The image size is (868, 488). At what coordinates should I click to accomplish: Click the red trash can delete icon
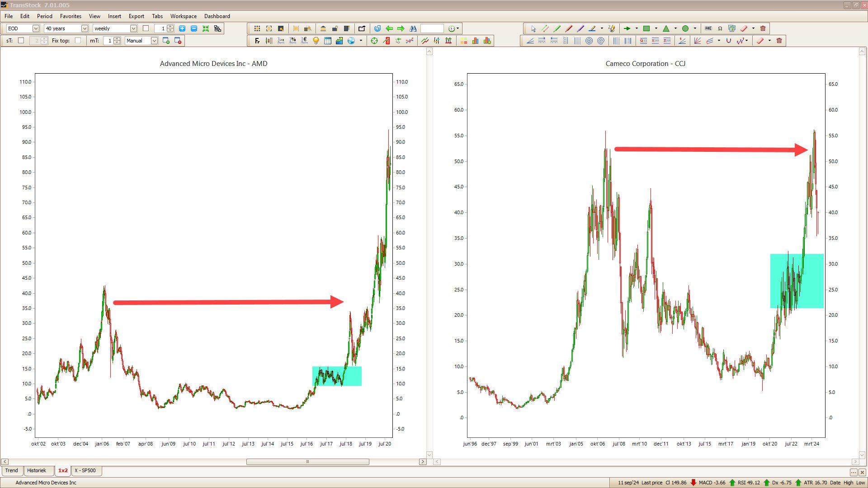click(763, 28)
